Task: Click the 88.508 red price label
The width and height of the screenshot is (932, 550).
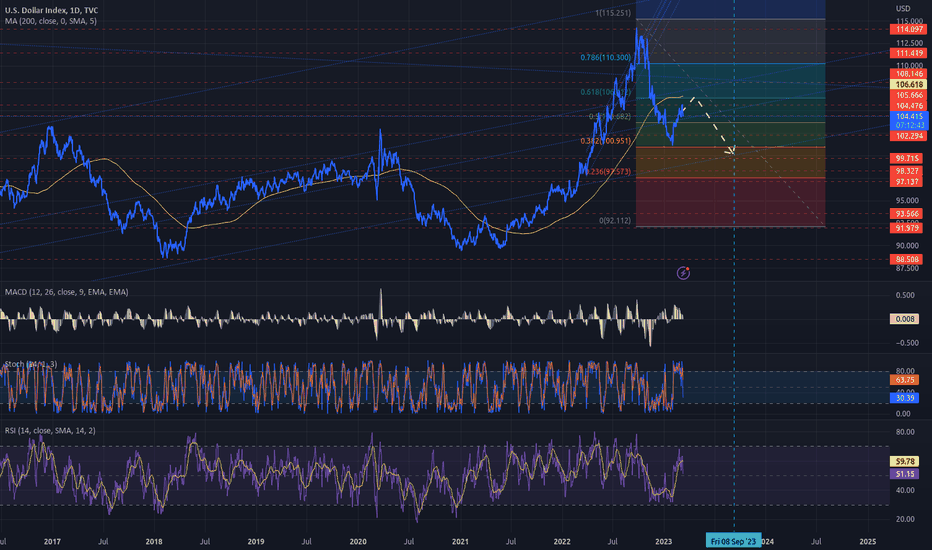Action: (x=906, y=259)
